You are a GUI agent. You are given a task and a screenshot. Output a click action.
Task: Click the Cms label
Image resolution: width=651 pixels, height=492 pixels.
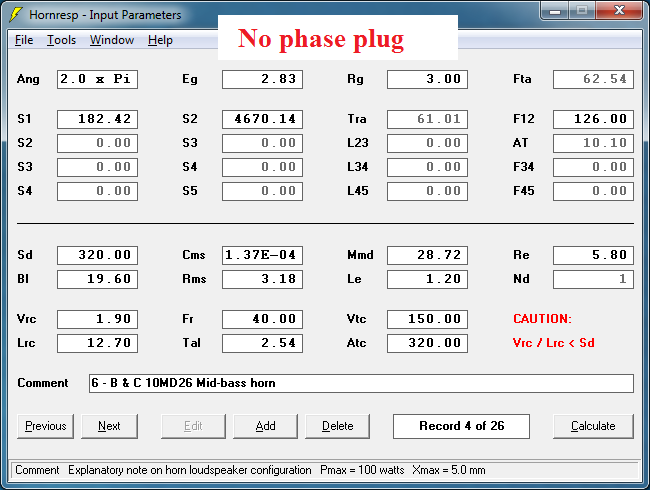[x=193, y=255]
